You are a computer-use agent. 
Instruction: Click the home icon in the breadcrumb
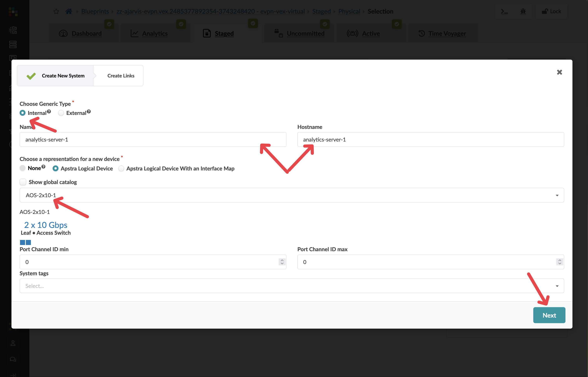pyautogui.click(x=69, y=11)
